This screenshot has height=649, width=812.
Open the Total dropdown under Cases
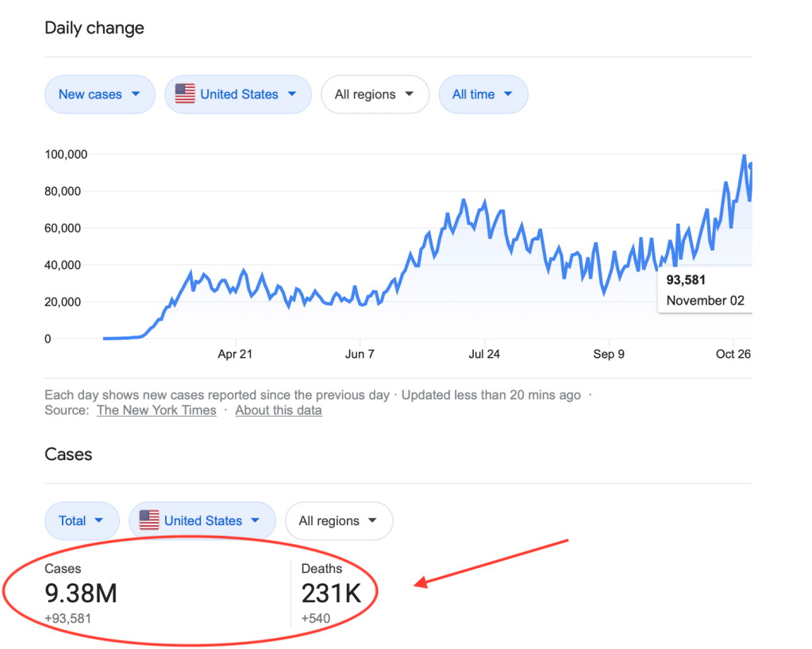81,520
